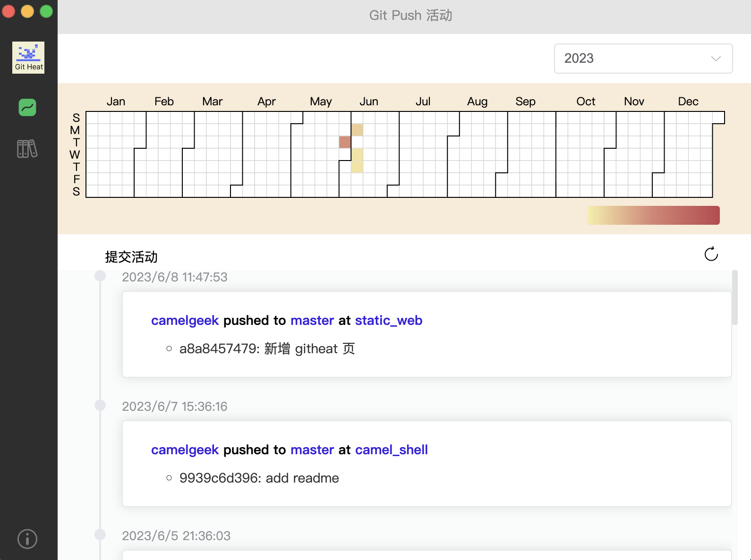
Task: Click the Mar month label
Action: pos(213,102)
